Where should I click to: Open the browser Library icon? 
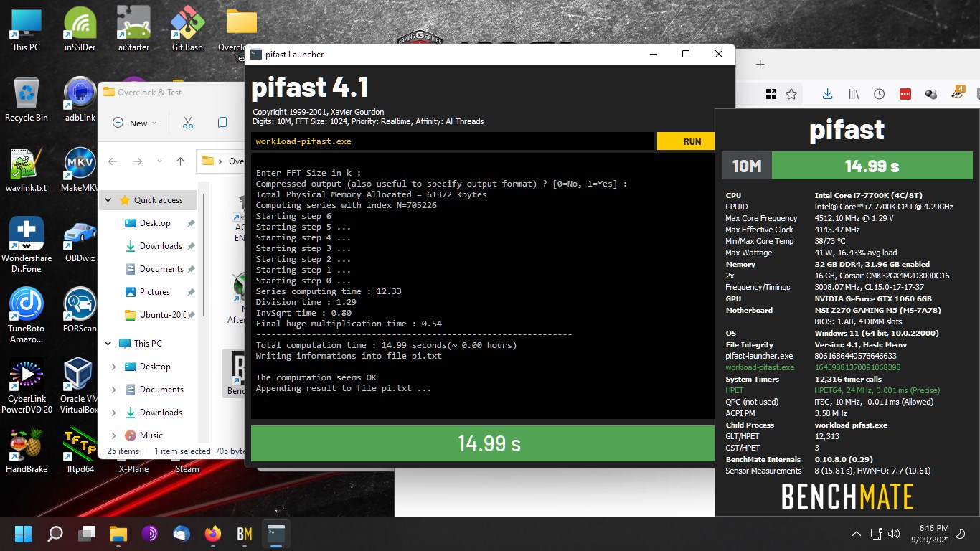(x=854, y=94)
